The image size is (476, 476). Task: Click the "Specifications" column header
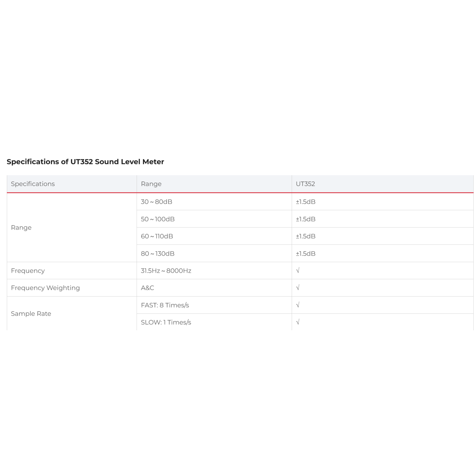[x=33, y=184]
